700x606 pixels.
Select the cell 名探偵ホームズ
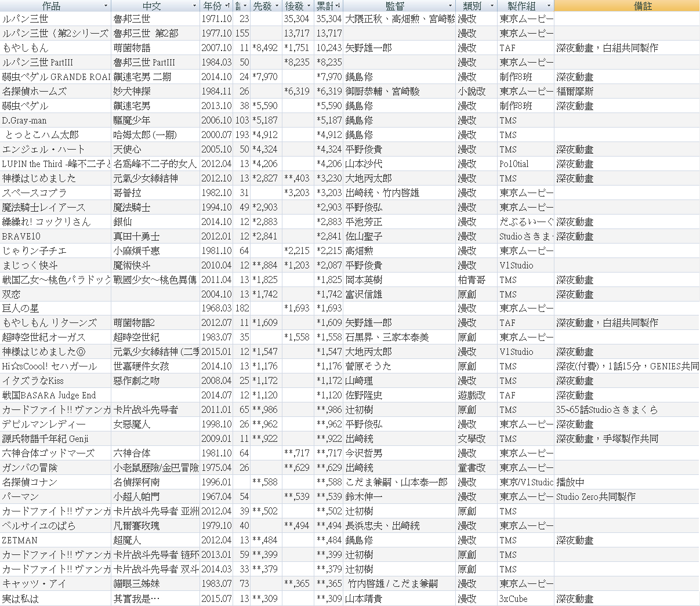point(56,91)
